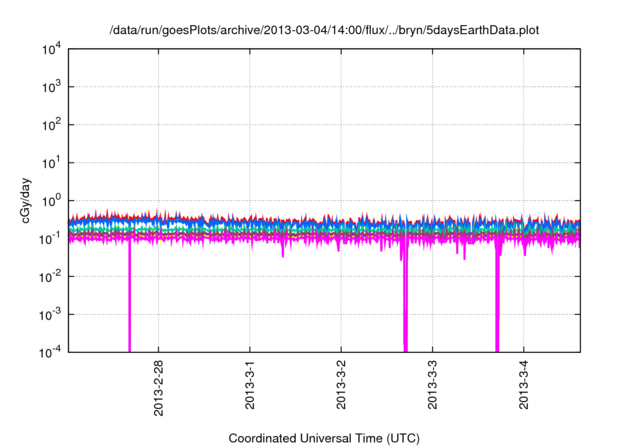Click the 10^4 y-axis tick label

pos(51,49)
